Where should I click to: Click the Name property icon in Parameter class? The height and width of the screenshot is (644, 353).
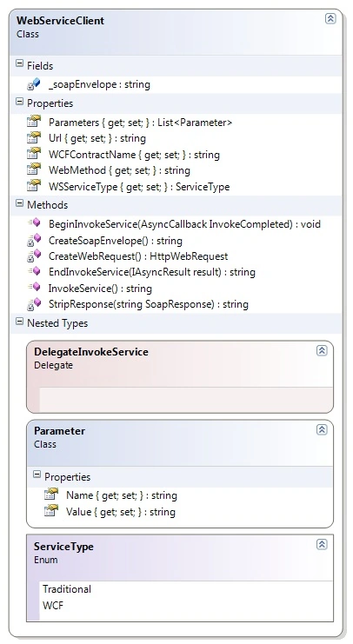[x=51, y=495]
